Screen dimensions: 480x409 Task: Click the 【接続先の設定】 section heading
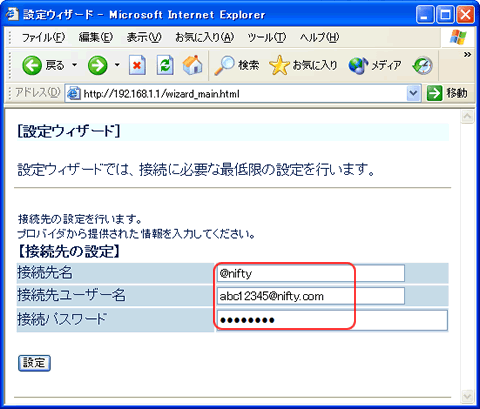(x=69, y=251)
